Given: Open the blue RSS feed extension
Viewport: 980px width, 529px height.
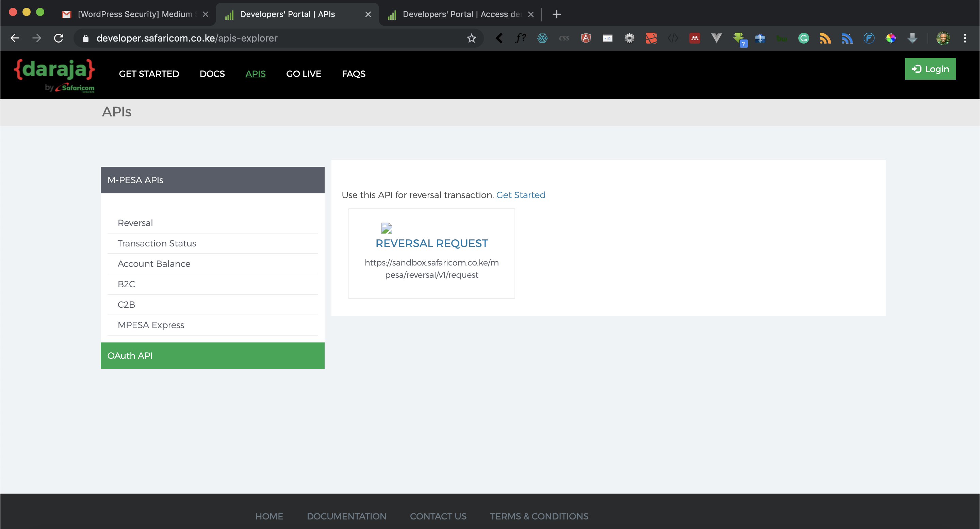Looking at the screenshot, I should pos(847,38).
